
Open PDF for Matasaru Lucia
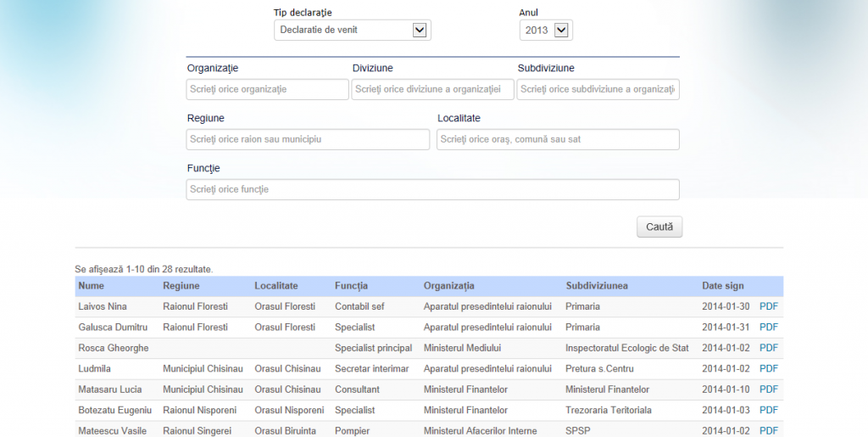(769, 389)
